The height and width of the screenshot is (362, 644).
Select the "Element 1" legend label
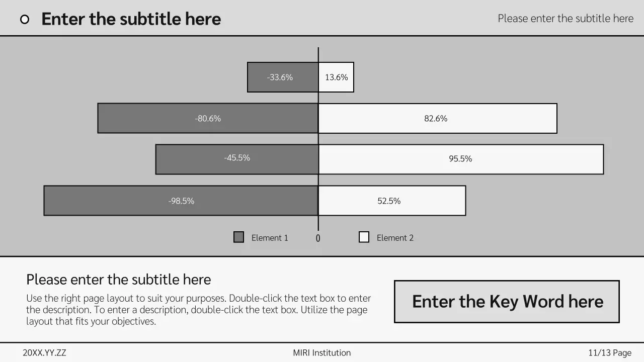270,238
